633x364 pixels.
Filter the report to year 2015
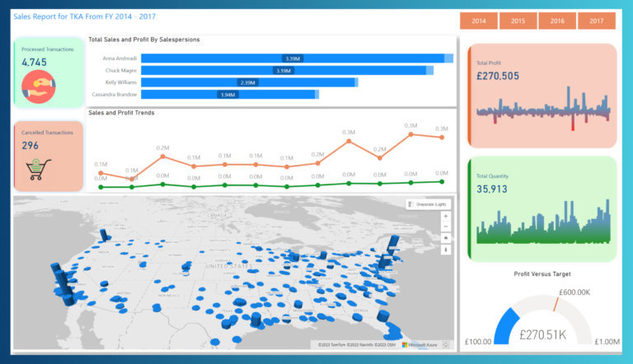pos(518,21)
